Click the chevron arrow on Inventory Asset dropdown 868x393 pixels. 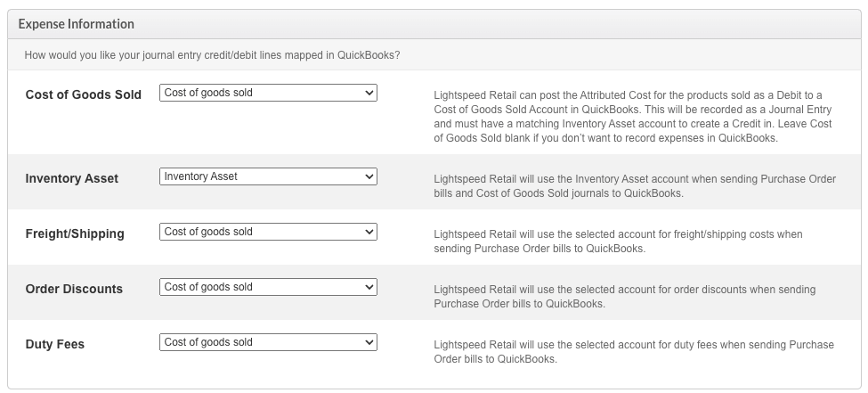[x=369, y=176]
